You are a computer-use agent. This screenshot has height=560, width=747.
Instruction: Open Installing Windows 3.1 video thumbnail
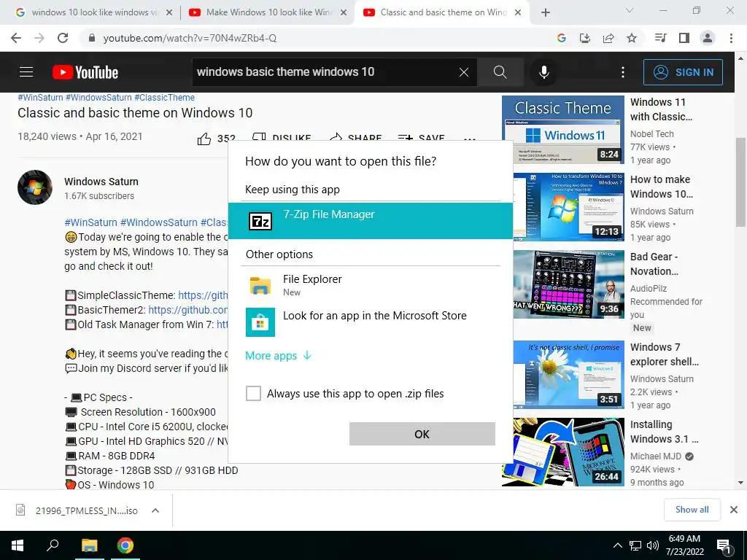pos(562,452)
